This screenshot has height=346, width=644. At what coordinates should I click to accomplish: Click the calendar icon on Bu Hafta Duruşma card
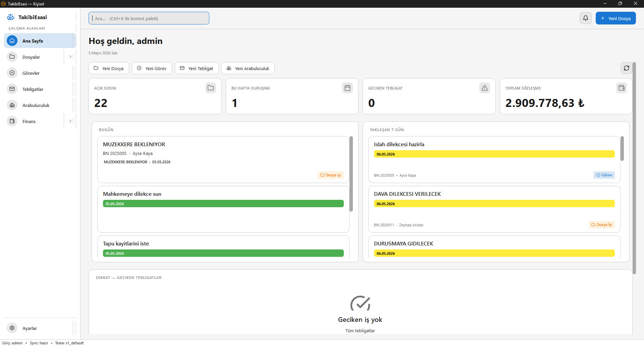(x=347, y=88)
